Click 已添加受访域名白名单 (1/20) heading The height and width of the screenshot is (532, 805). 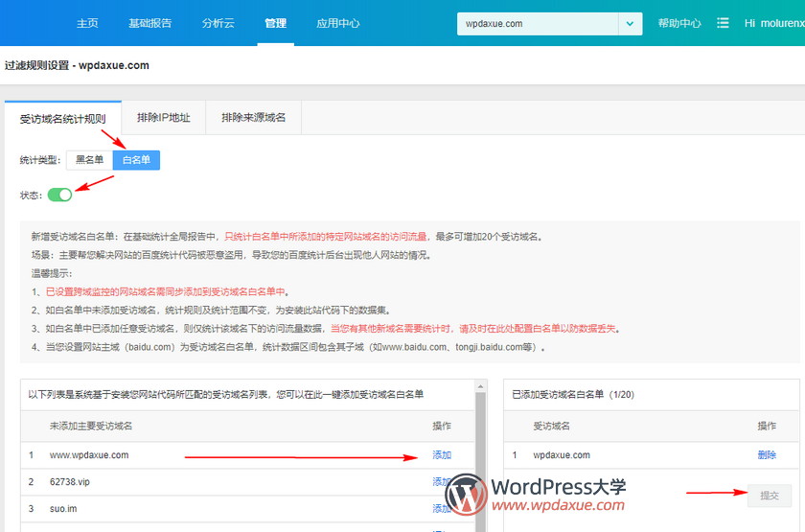(573, 394)
